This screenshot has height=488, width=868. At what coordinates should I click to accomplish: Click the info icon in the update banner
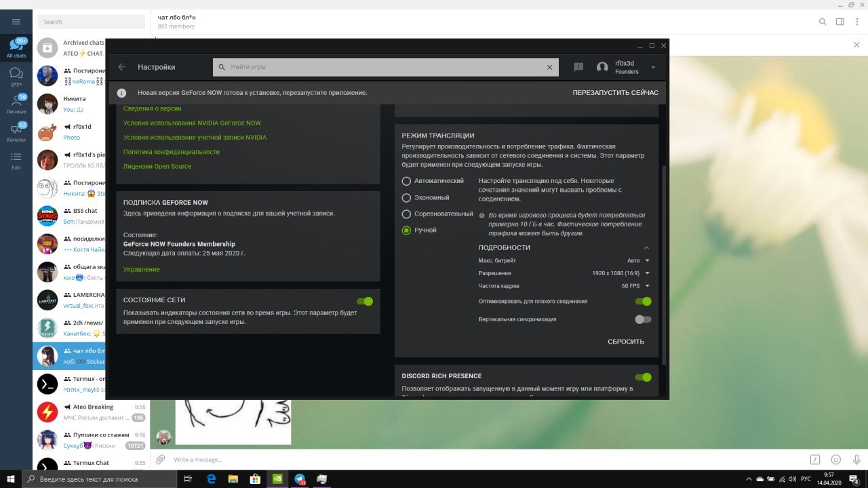pyautogui.click(x=121, y=92)
